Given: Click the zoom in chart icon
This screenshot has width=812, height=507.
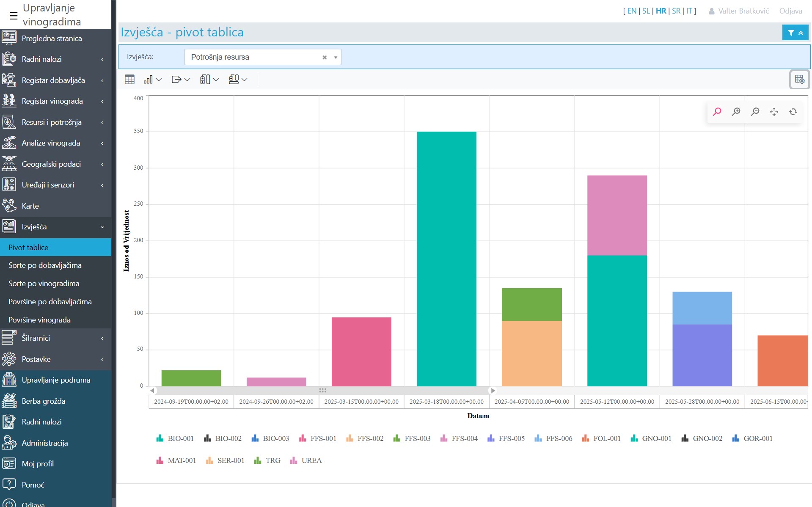Looking at the screenshot, I should [736, 112].
